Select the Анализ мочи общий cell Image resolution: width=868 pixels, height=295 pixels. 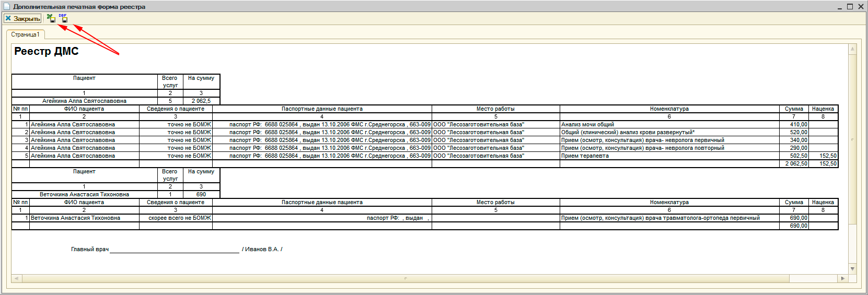(x=587, y=124)
